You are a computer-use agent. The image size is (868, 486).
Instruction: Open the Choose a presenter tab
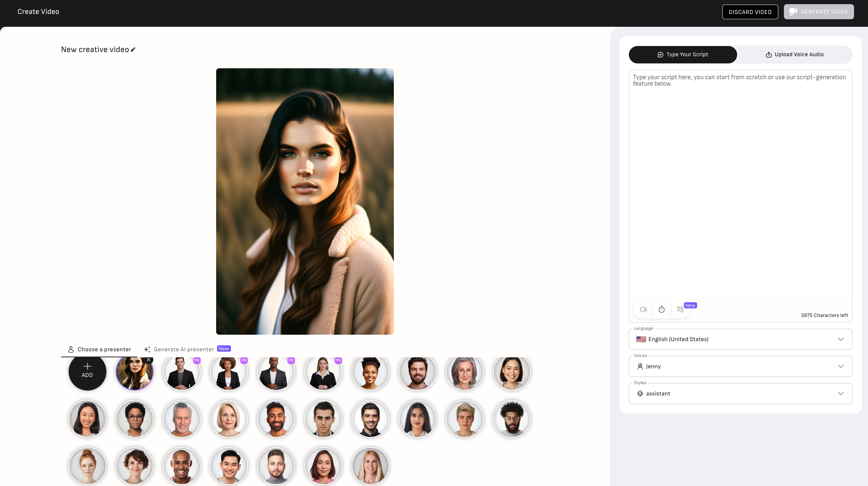pyautogui.click(x=100, y=349)
